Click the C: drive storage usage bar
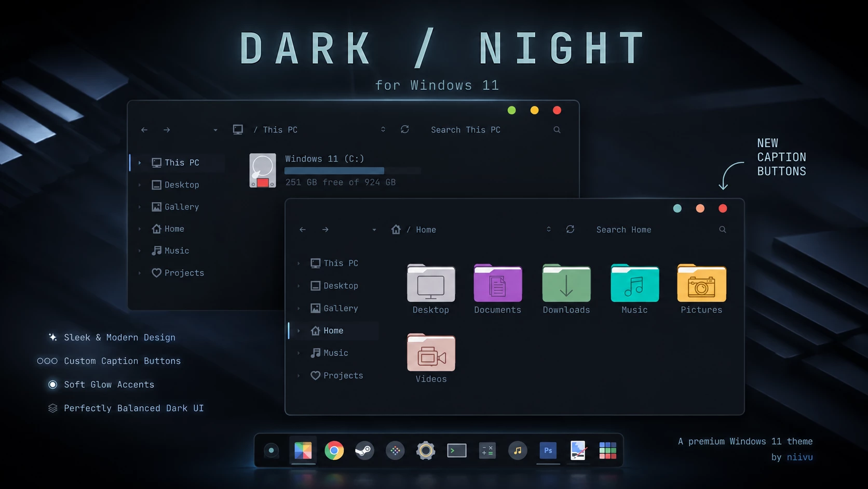Viewport: 868px width, 489px height. coord(352,170)
